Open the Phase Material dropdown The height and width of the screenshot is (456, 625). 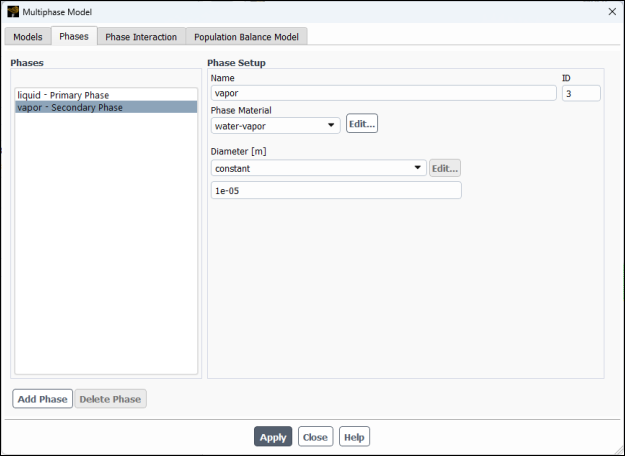[x=276, y=125]
